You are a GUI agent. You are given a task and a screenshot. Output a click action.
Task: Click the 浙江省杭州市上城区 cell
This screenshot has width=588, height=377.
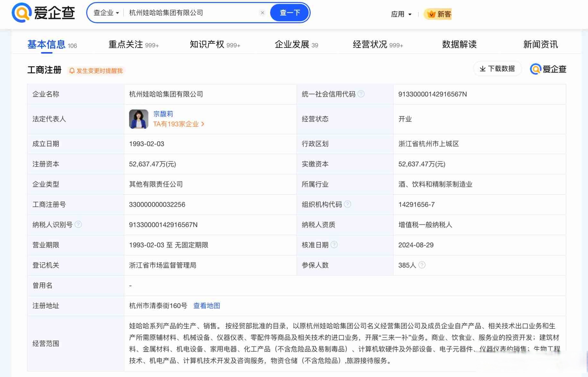click(428, 144)
